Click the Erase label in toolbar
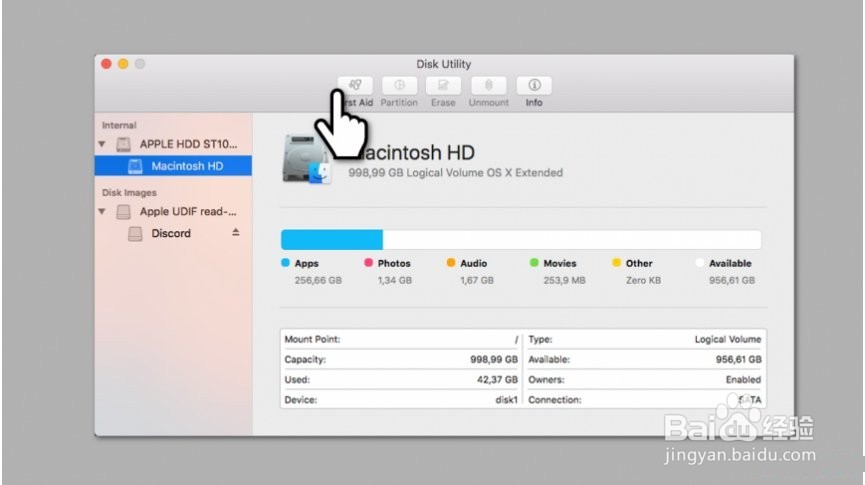865x485 pixels. 443,103
